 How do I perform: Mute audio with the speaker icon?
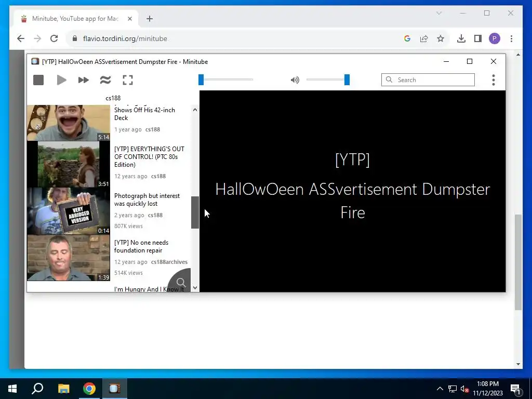pyautogui.click(x=295, y=80)
